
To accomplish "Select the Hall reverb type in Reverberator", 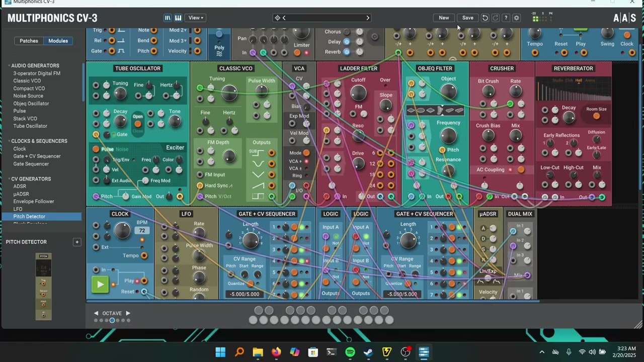I will tap(579, 80).
